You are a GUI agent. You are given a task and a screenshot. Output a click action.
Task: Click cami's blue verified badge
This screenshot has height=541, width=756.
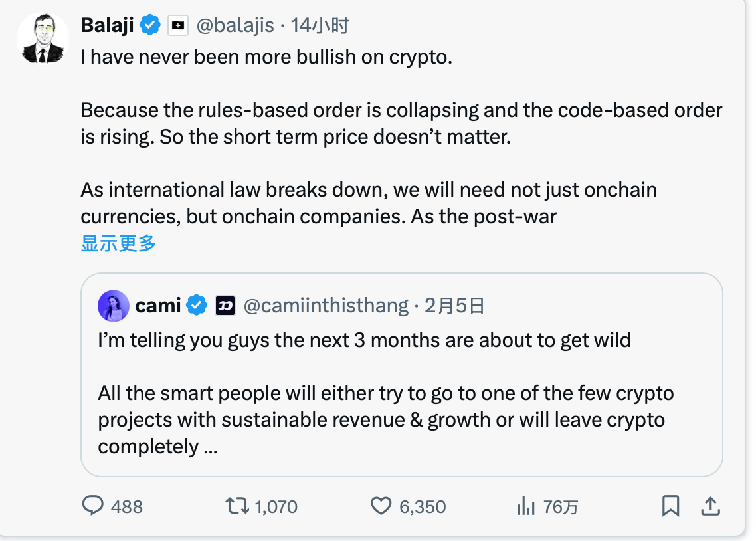[197, 305]
